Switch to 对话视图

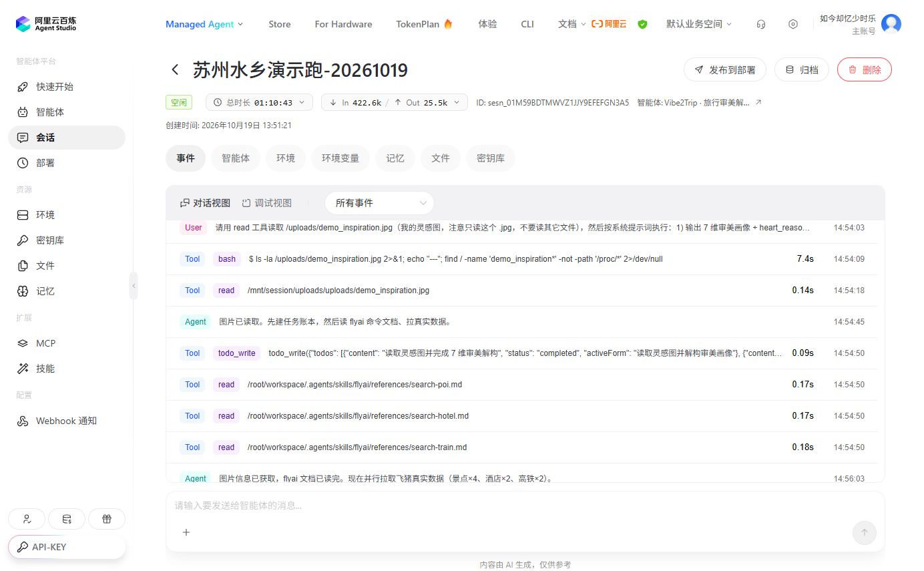point(205,203)
